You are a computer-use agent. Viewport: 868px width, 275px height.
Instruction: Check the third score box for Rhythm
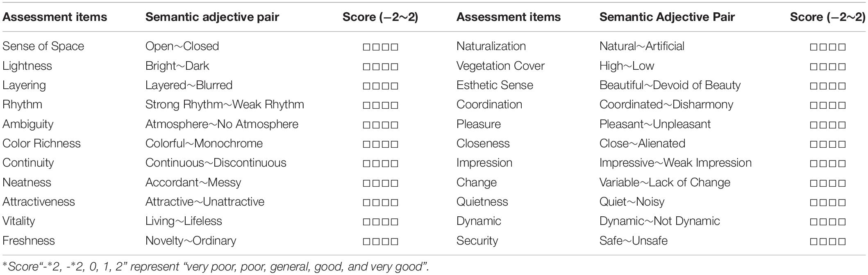click(x=385, y=105)
